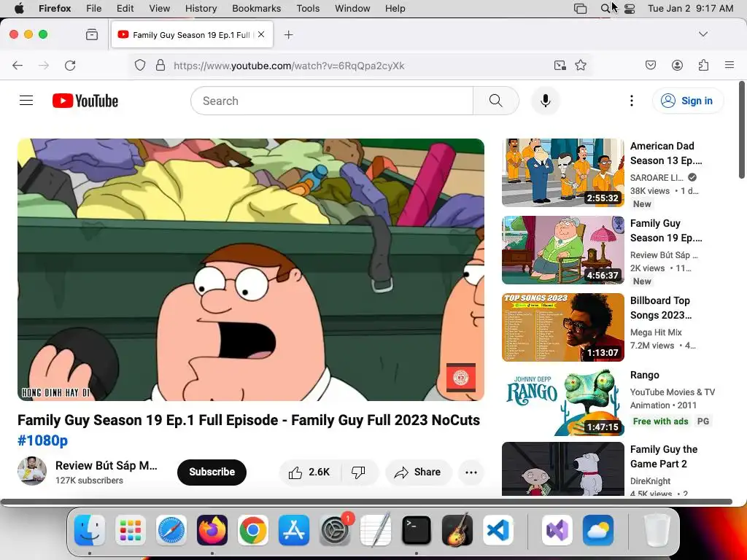Go to YouTube home via logo
The height and width of the screenshot is (560, 747).
tap(85, 101)
